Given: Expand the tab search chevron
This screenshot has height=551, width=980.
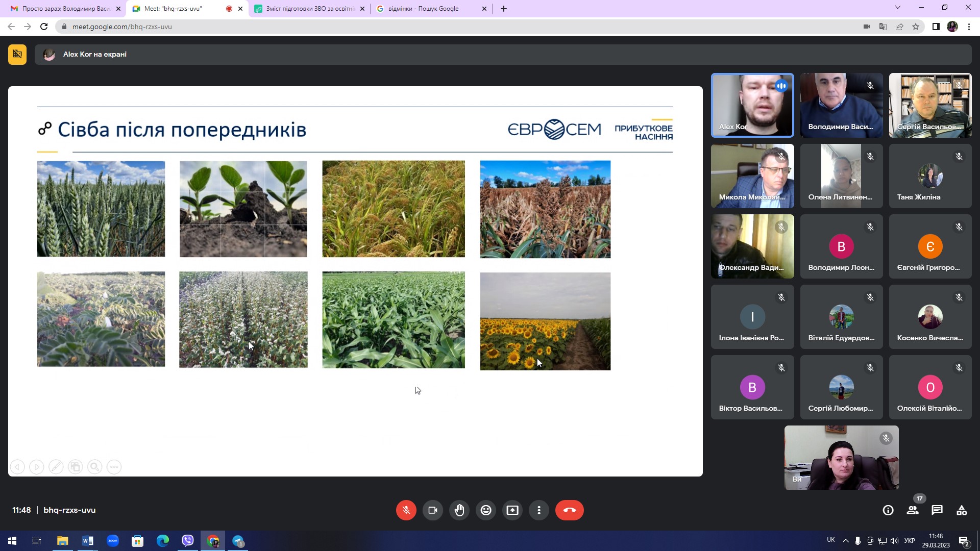Looking at the screenshot, I should pos(898,8).
